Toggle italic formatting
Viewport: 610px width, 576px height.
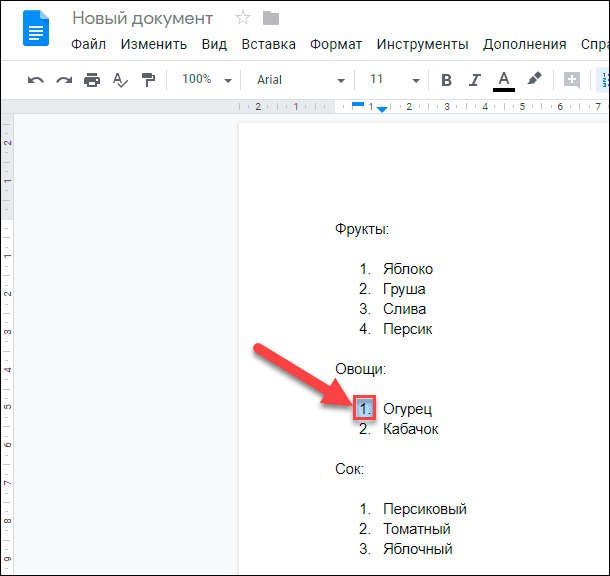coord(474,80)
